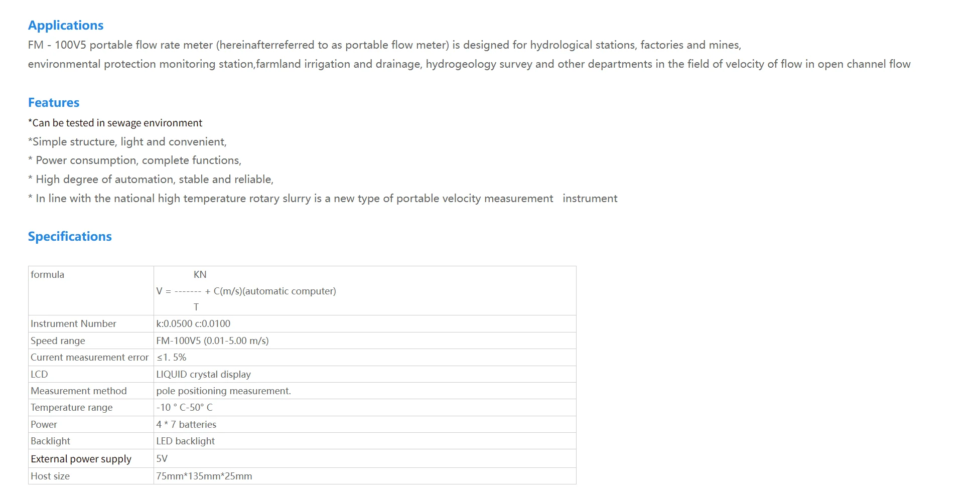
Task: Click the Instrument Number row label
Action: click(x=73, y=323)
